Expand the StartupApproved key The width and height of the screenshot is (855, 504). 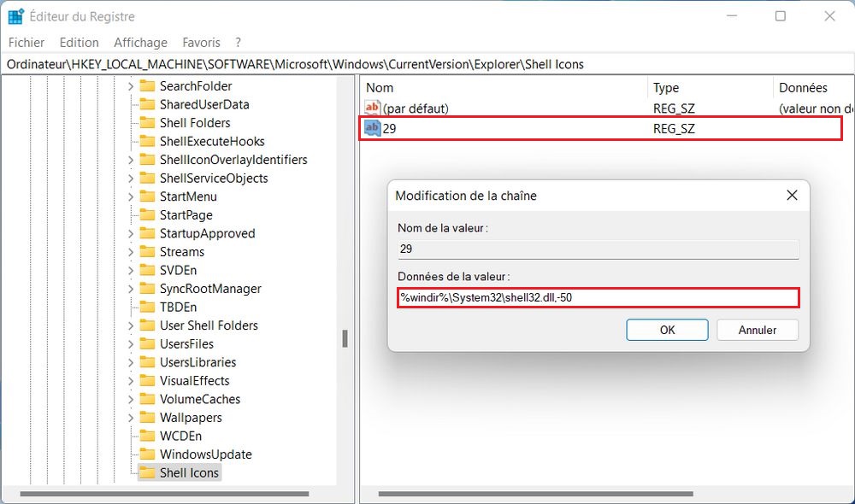pos(130,234)
